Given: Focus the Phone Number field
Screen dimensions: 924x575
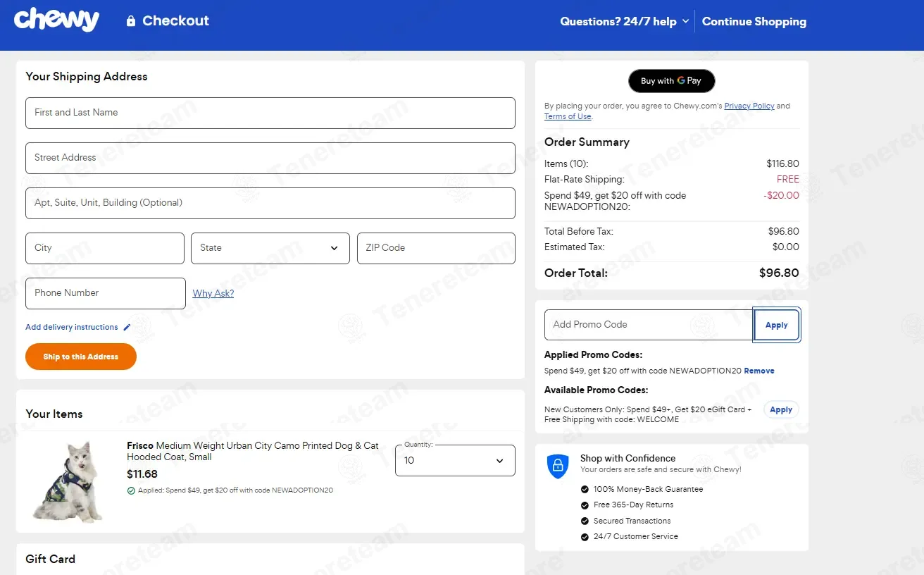Looking at the screenshot, I should point(106,293).
